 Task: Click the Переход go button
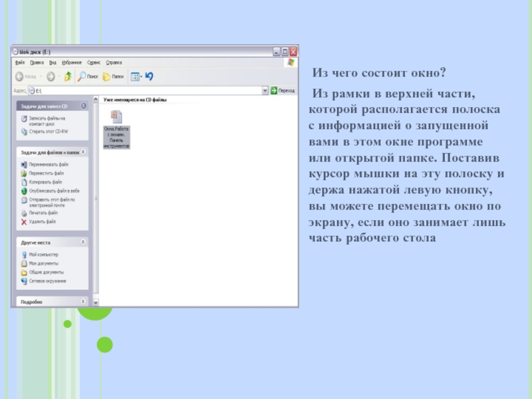point(283,90)
